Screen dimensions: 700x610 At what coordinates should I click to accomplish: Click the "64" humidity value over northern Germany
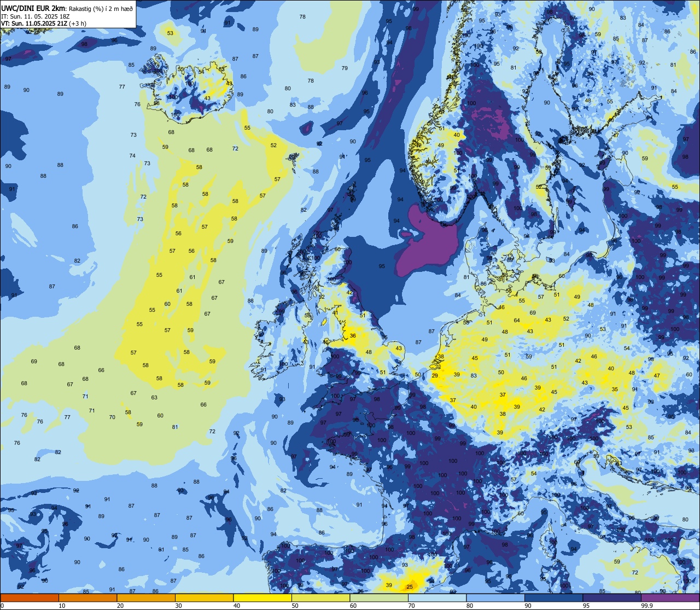(517, 321)
